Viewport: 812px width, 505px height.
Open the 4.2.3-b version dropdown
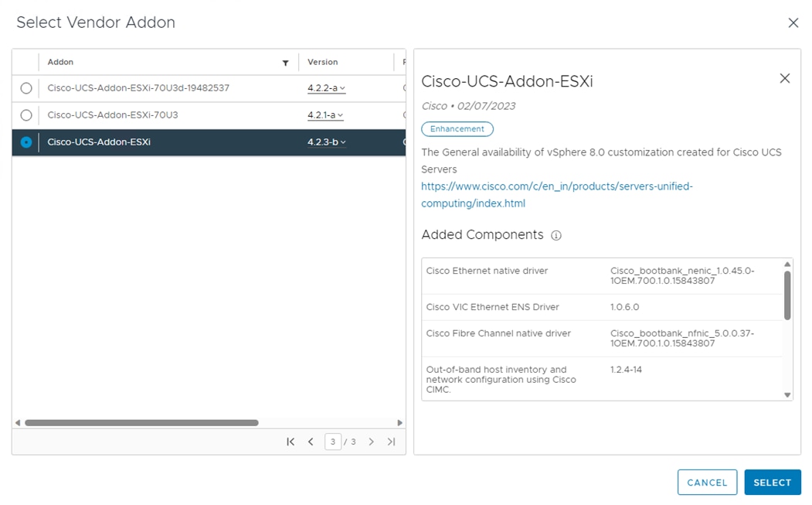[x=327, y=142]
